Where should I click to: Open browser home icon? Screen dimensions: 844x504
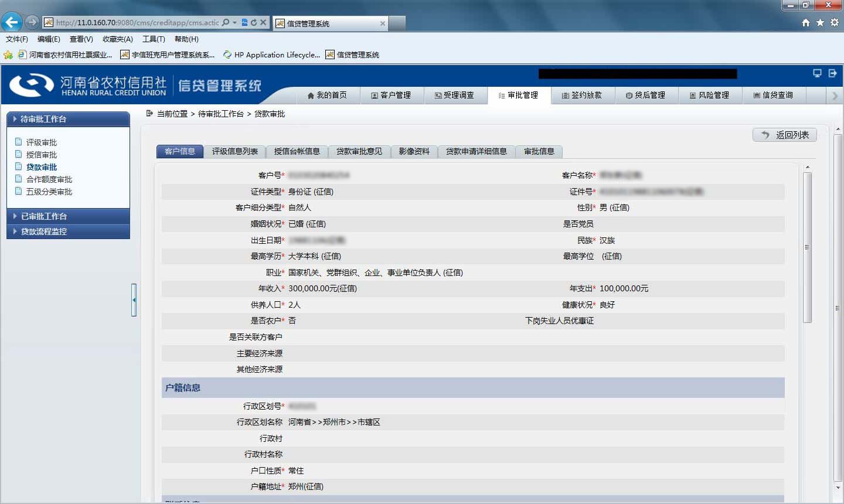[x=806, y=23]
